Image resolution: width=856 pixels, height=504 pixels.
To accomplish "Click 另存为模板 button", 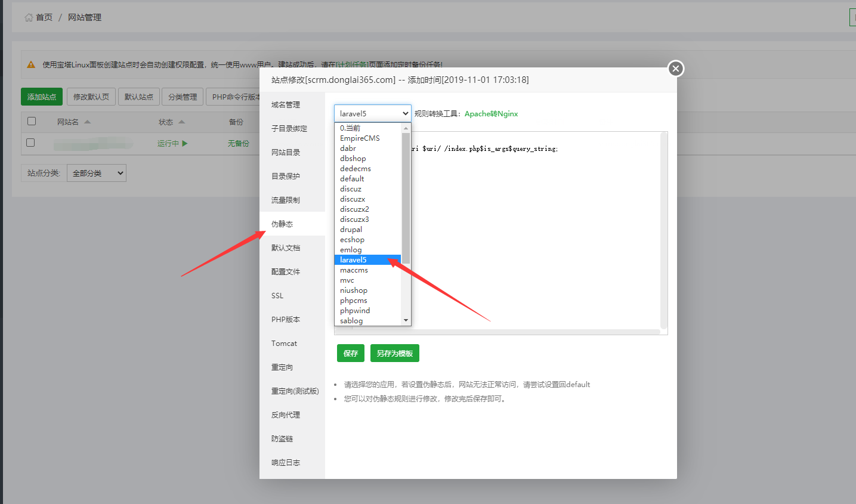I will [x=395, y=353].
